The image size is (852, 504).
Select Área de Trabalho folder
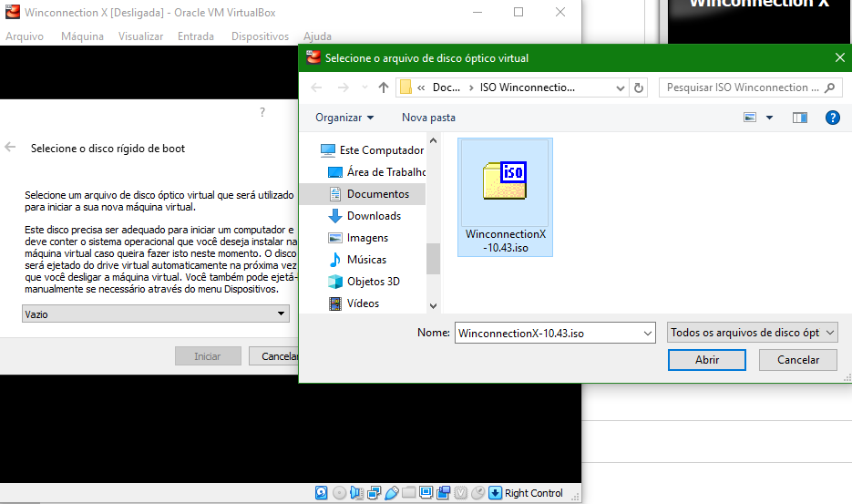376,172
